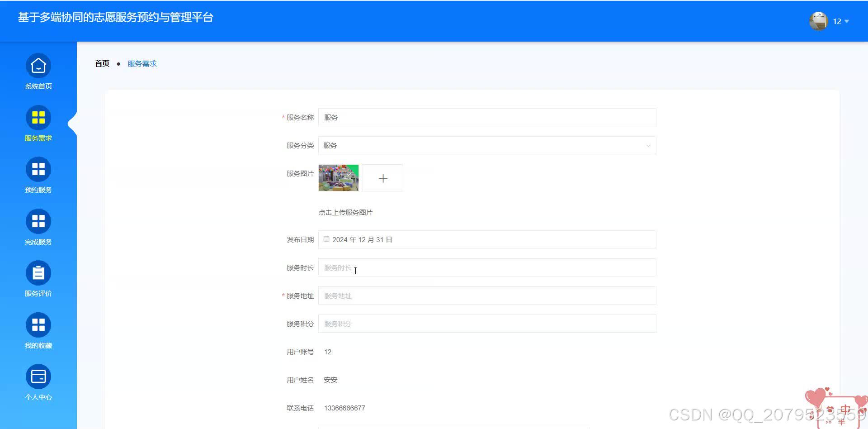Image resolution: width=868 pixels, height=429 pixels.
Task: Open 个人中心 card icon
Action: coord(38,377)
